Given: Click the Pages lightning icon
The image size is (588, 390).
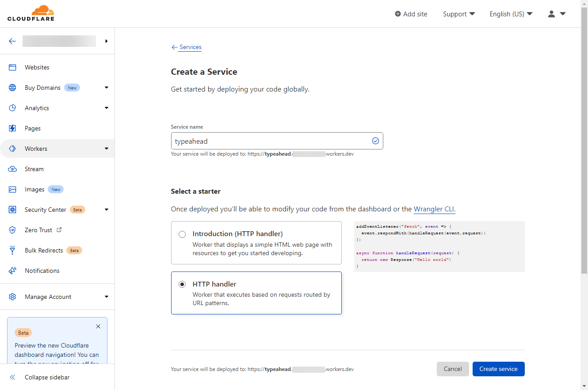Looking at the screenshot, I should [12, 128].
